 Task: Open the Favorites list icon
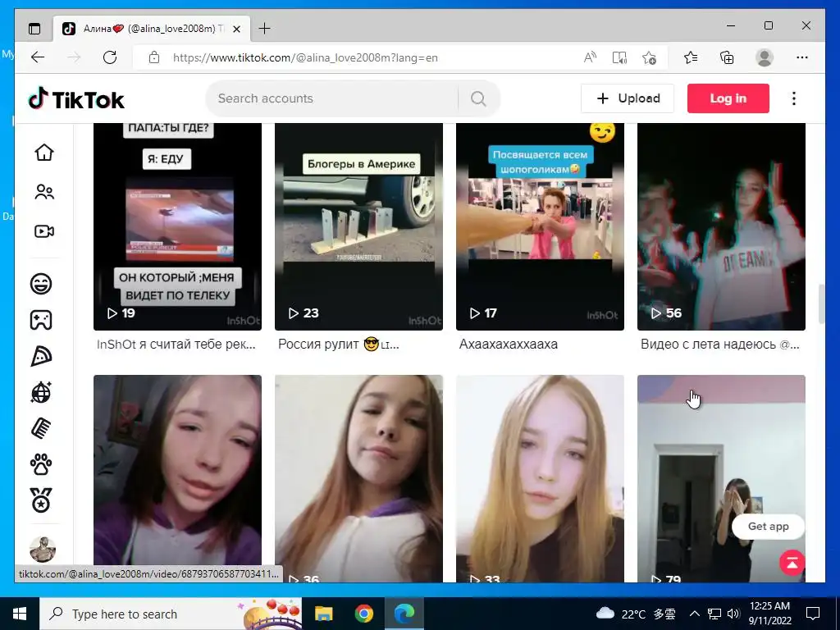(x=691, y=57)
